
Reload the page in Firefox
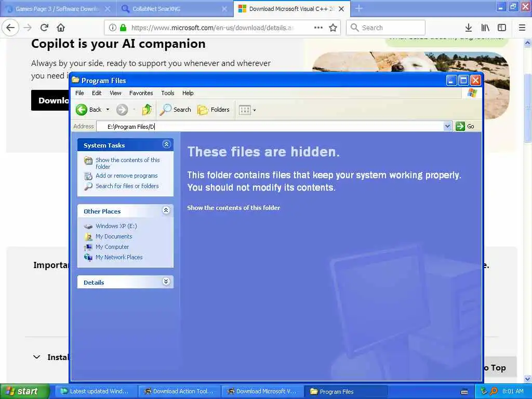[44, 28]
